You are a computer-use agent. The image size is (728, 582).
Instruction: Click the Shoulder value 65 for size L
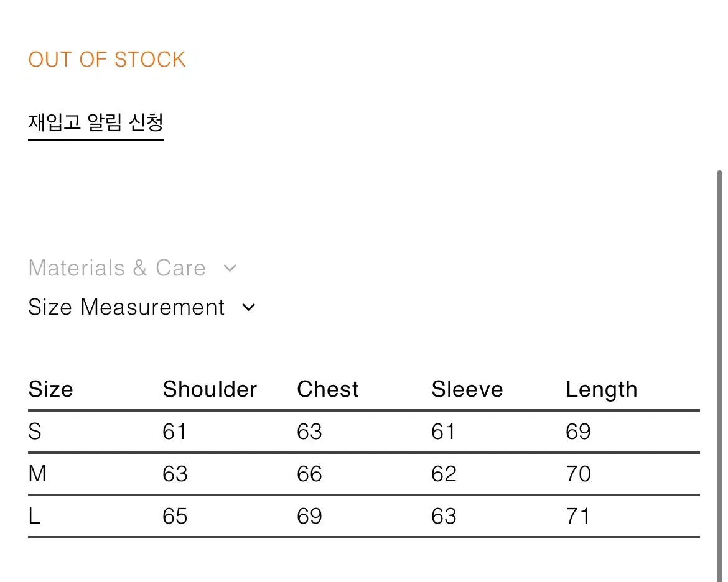tap(175, 516)
